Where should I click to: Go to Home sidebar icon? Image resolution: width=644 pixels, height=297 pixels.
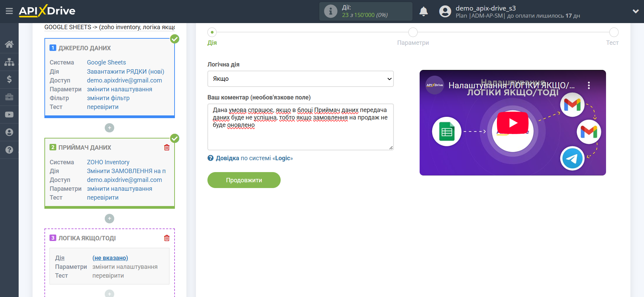[x=9, y=44]
